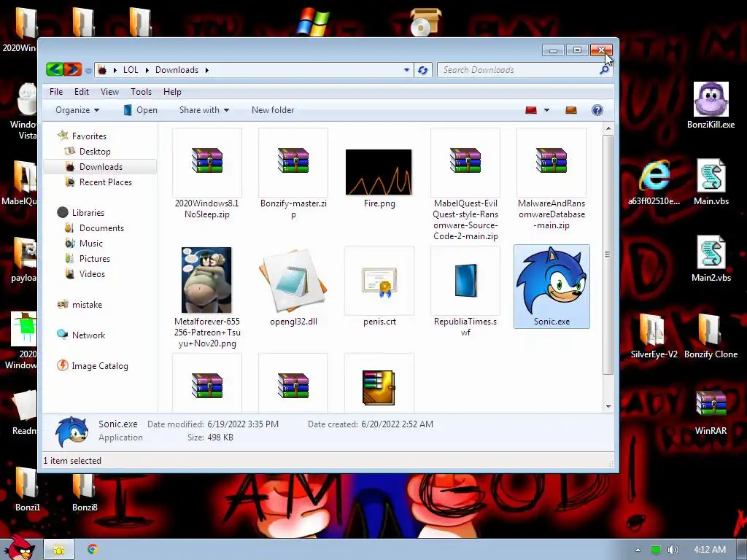Viewport: 747px width, 560px height.
Task: Select Desktop in Favorites
Action: (95, 152)
